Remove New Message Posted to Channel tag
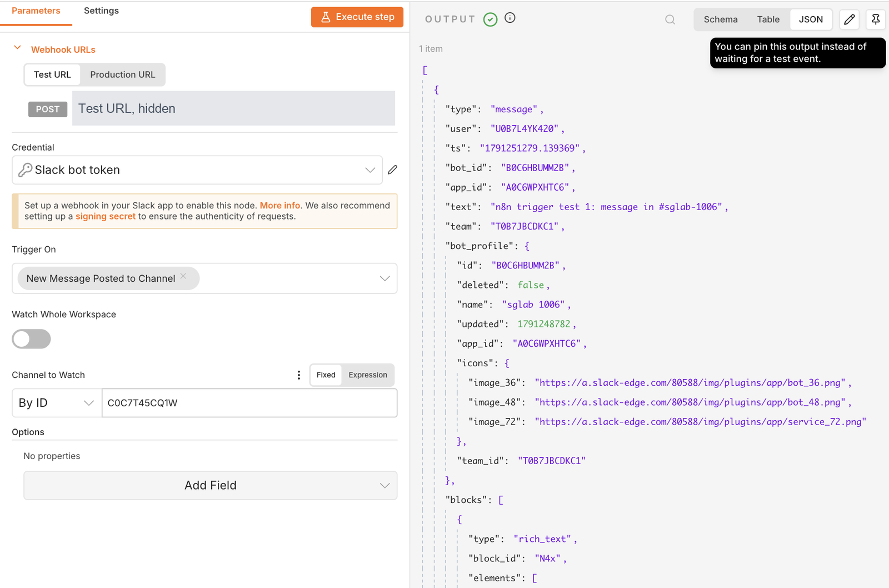The image size is (889, 588). pyautogui.click(x=183, y=276)
